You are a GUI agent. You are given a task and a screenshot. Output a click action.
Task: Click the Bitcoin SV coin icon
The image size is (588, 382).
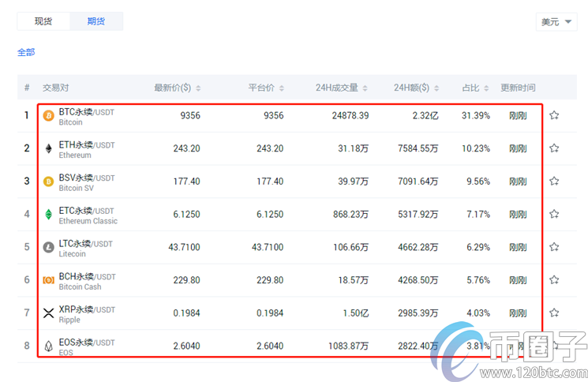(x=48, y=182)
